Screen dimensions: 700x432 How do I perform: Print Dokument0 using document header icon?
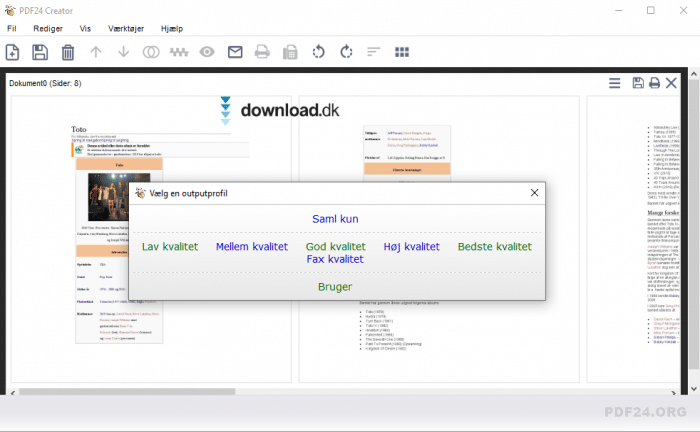(654, 83)
